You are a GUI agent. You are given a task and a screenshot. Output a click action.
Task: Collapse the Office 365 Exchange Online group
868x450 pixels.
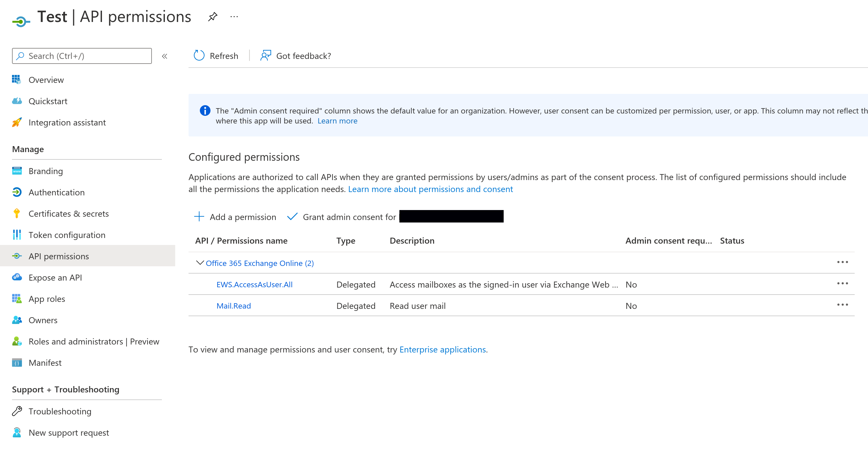click(200, 263)
